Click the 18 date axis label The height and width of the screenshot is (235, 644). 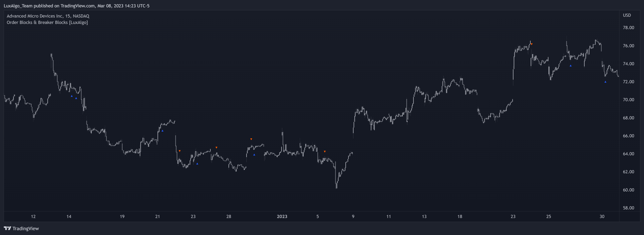[x=460, y=216]
